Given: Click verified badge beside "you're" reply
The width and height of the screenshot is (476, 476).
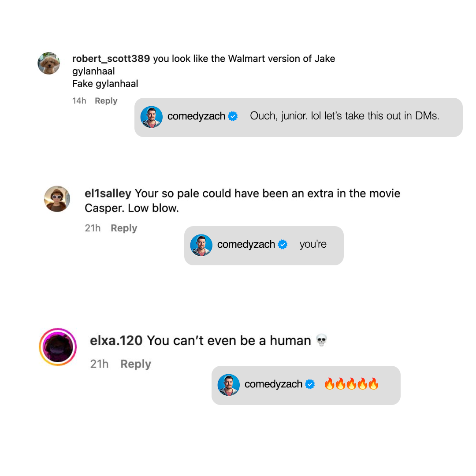Looking at the screenshot, I should [x=283, y=244].
